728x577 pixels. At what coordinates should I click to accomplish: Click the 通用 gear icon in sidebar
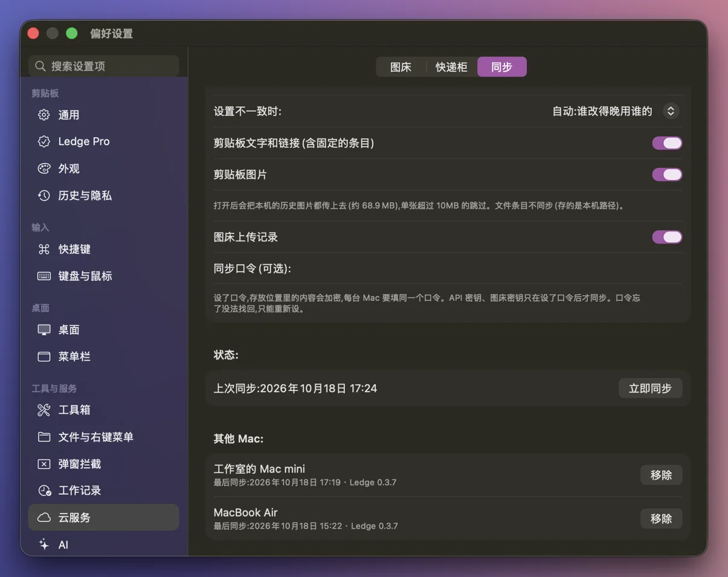point(44,115)
